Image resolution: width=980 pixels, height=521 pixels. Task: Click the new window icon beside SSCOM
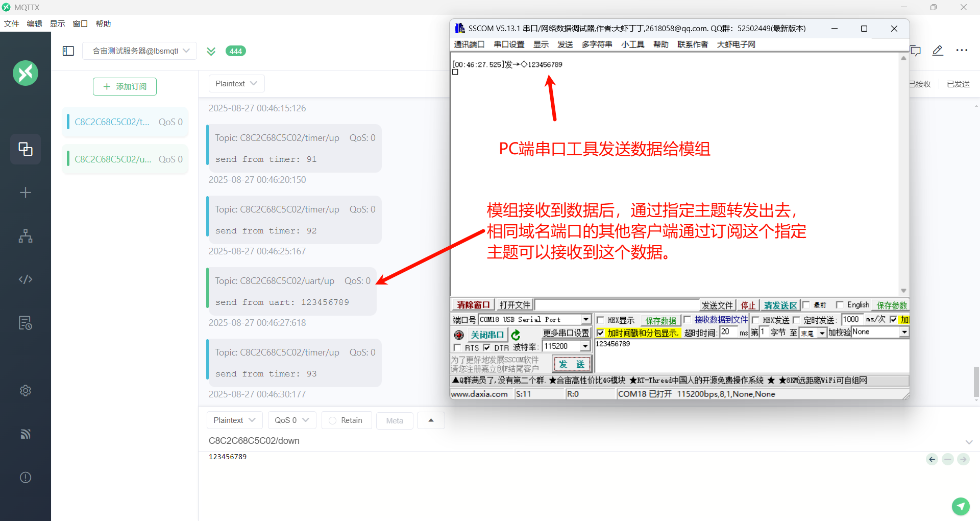[916, 51]
